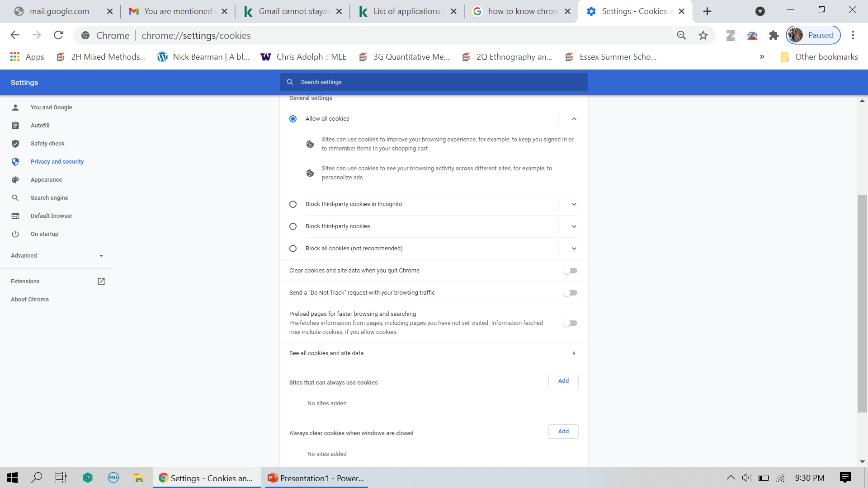Expand the Advanced settings section
The width and height of the screenshot is (868, 488).
pyautogui.click(x=57, y=256)
